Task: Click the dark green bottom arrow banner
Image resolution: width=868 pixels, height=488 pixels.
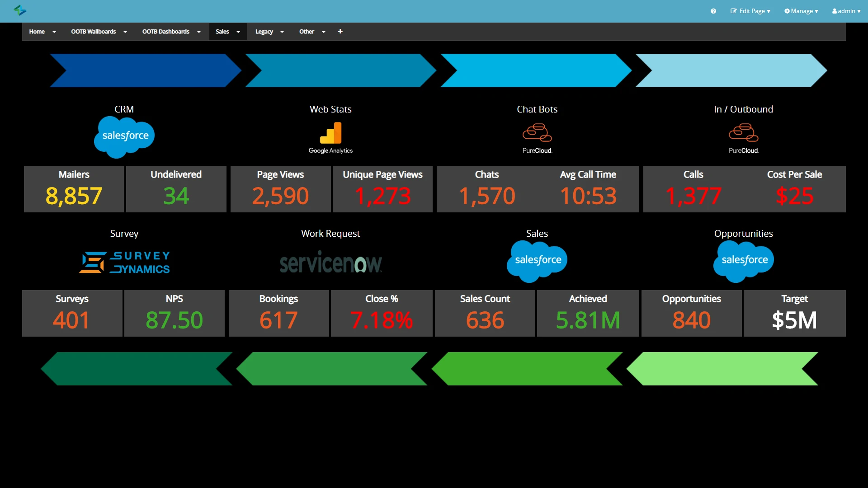Action: tap(137, 369)
